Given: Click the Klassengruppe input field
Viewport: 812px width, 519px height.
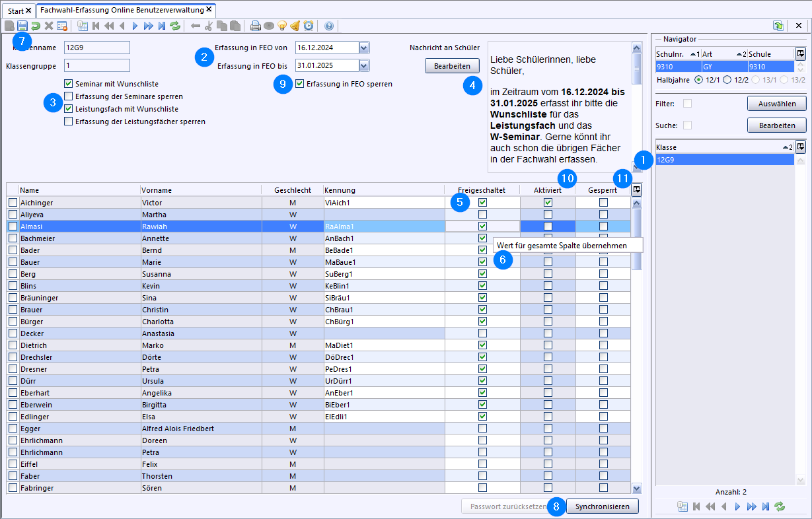Looking at the screenshot, I should (96, 65).
